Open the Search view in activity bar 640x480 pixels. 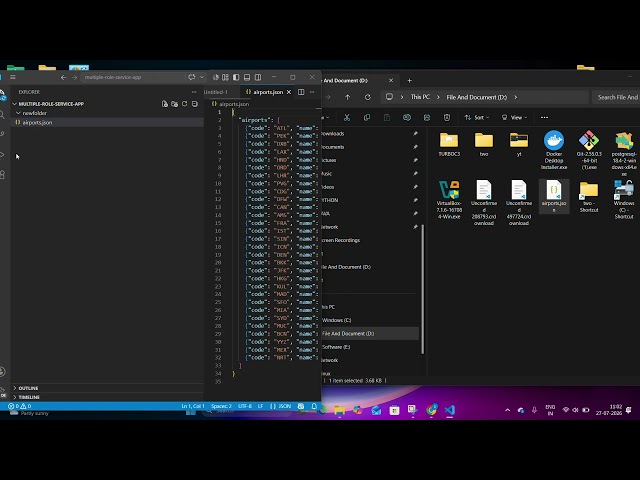(x=2, y=115)
